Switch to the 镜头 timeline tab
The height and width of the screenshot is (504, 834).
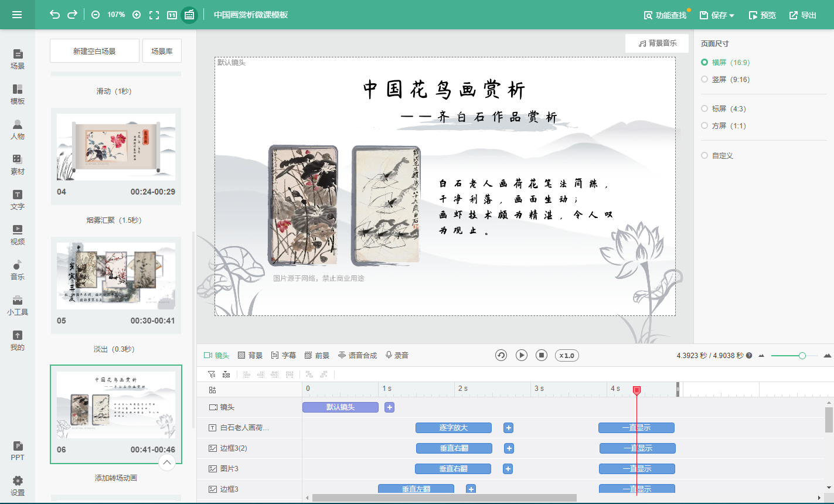coord(216,355)
